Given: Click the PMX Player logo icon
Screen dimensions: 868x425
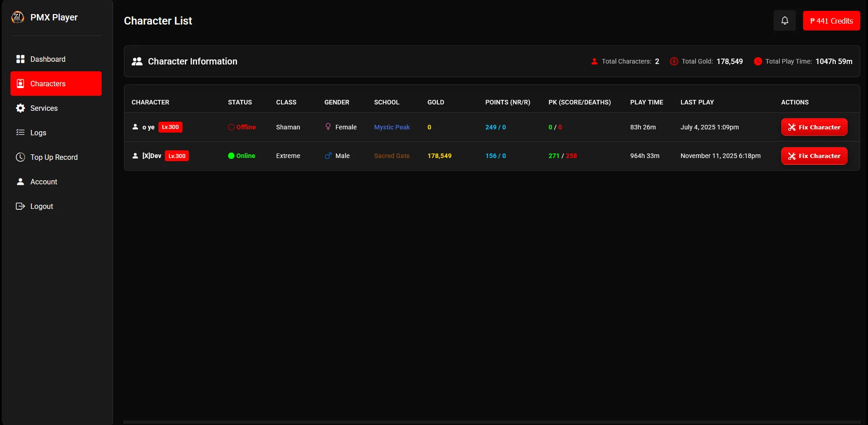Looking at the screenshot, I should [x=18, y=17].
